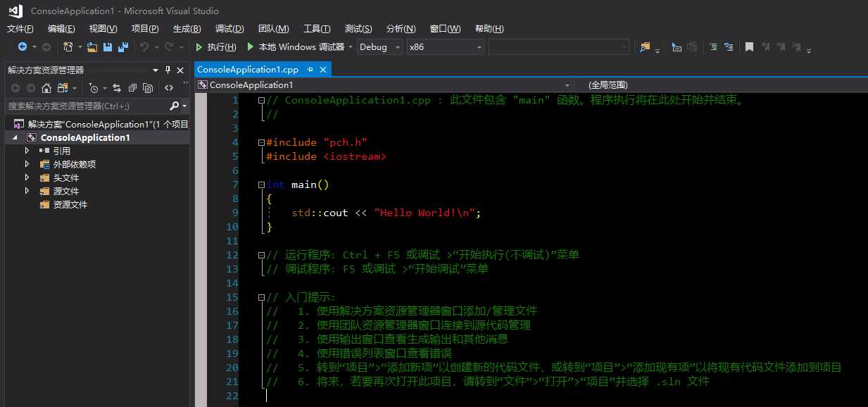The width and height of the screenshot is (868, 407).
Task: Click the search magnifier in Solution Explorer
Action: point(175,106)
